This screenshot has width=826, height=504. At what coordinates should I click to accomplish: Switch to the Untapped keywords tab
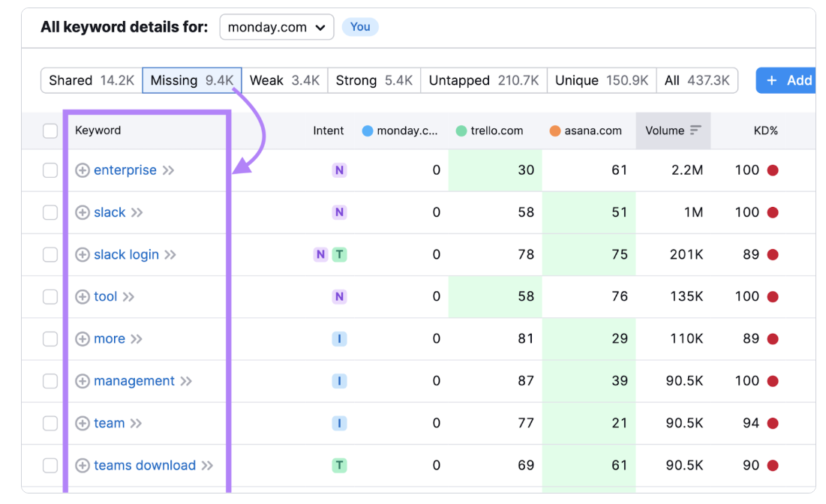pyautogui.click(x=483, y=80)
